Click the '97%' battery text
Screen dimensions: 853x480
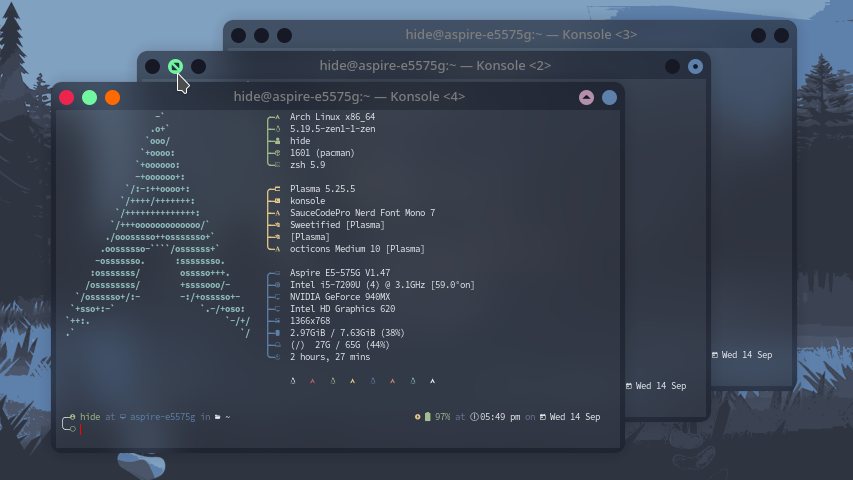pos(442,417)
